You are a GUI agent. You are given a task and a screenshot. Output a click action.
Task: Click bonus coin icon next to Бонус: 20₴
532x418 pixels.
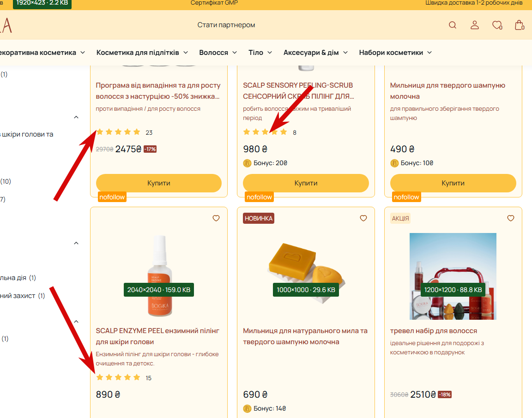coord(247,163)
